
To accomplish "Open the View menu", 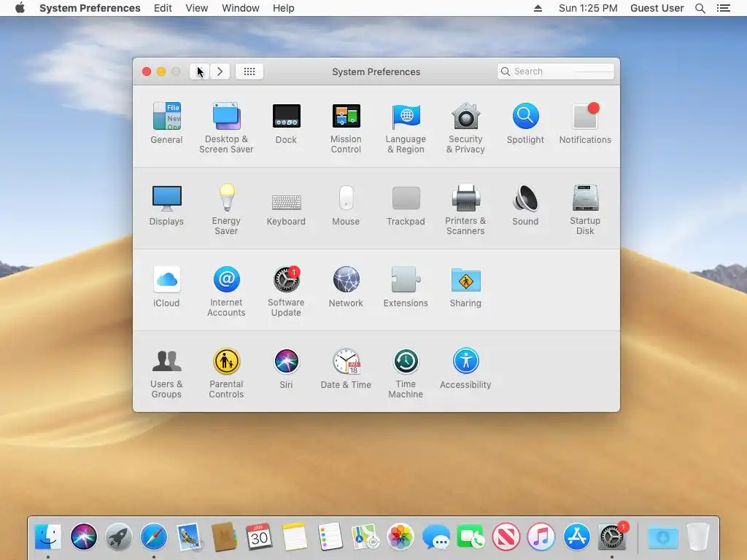I will pyautogui.click(x=197, y=8).
